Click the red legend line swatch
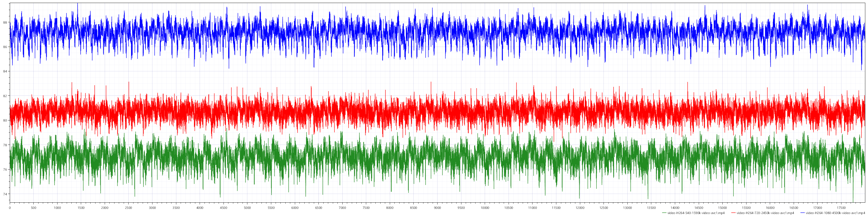 point(733,213)
